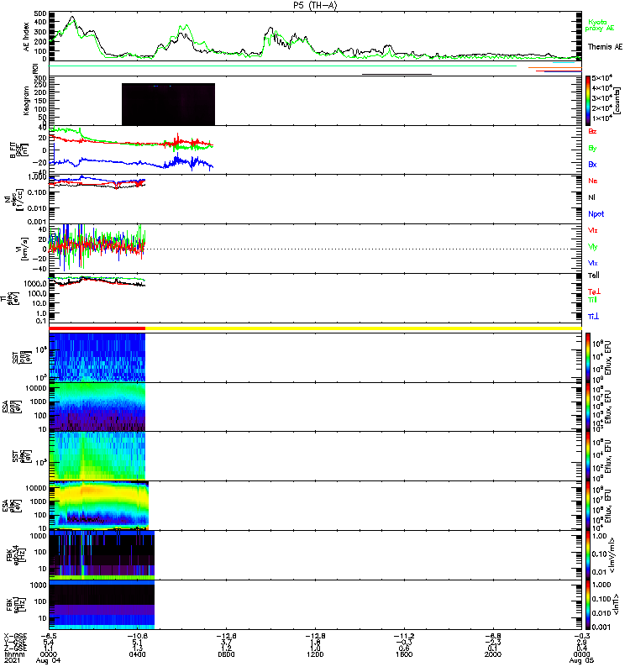Click the long green ROI line
This screenshot has width=630, height=672.
pos(283,66)
